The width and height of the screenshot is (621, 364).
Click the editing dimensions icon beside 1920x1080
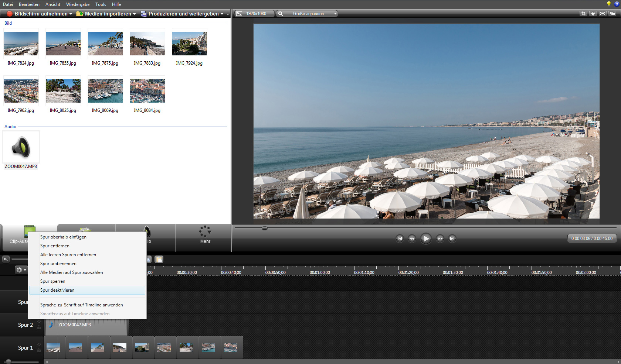(240, 14)
